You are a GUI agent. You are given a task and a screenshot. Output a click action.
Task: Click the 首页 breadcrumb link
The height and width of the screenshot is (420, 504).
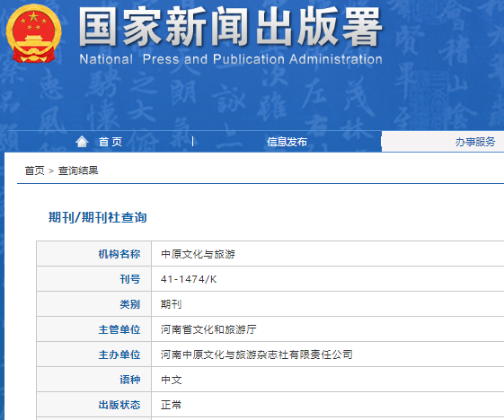tap(34, 171)
